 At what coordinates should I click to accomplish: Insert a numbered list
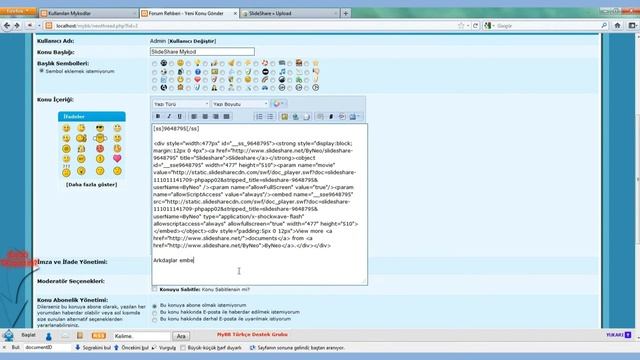pos(259,116)
